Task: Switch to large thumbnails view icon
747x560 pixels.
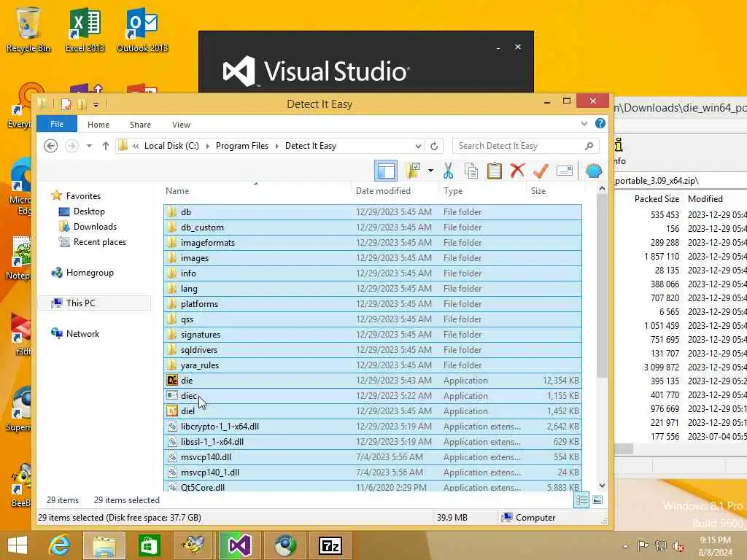Action: tap(597, 500)
